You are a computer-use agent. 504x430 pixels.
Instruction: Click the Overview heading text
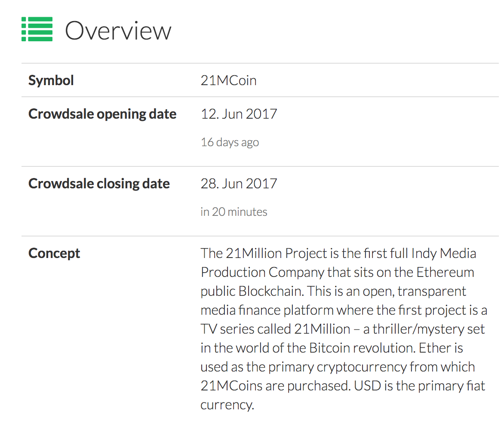[x=118, y=31]
